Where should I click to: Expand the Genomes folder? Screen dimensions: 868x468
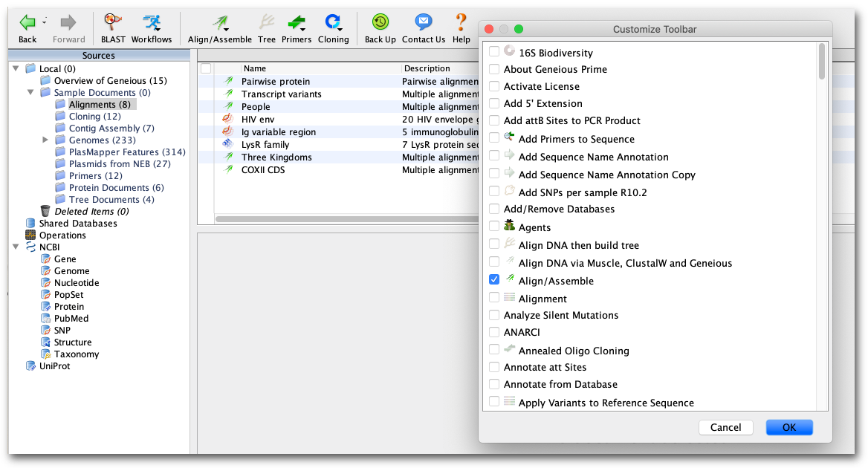(45, 140)
